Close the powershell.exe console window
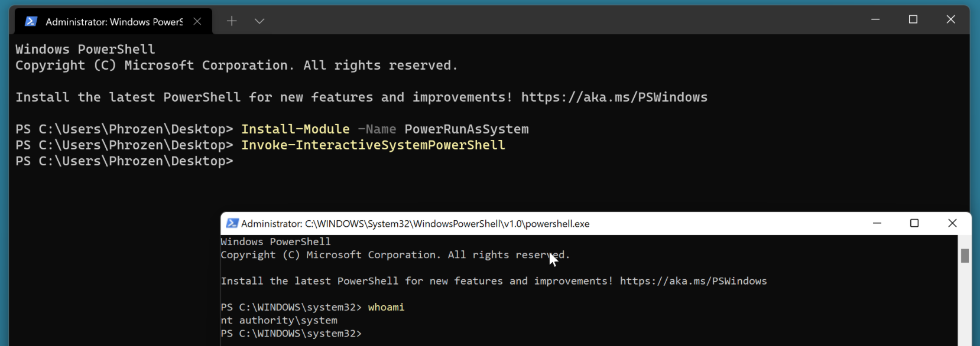The image size is (980, 346). 952,223
